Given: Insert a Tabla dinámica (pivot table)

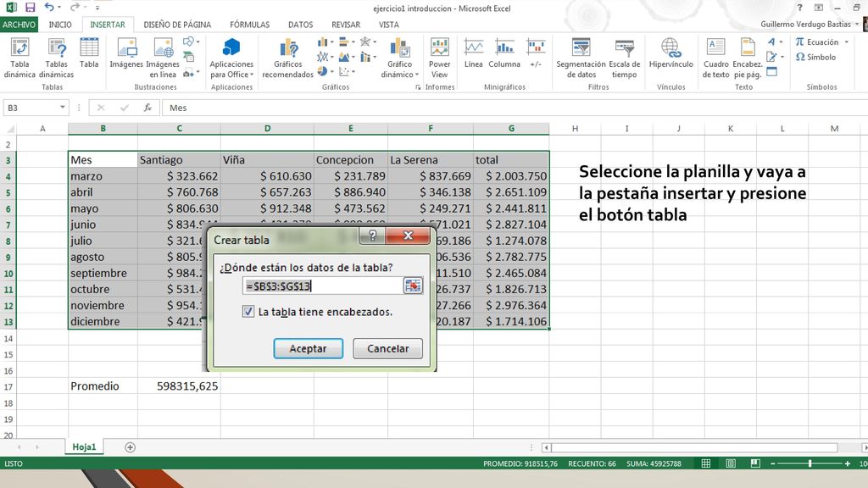Looking at the screenshot, I should coord(19,58).
